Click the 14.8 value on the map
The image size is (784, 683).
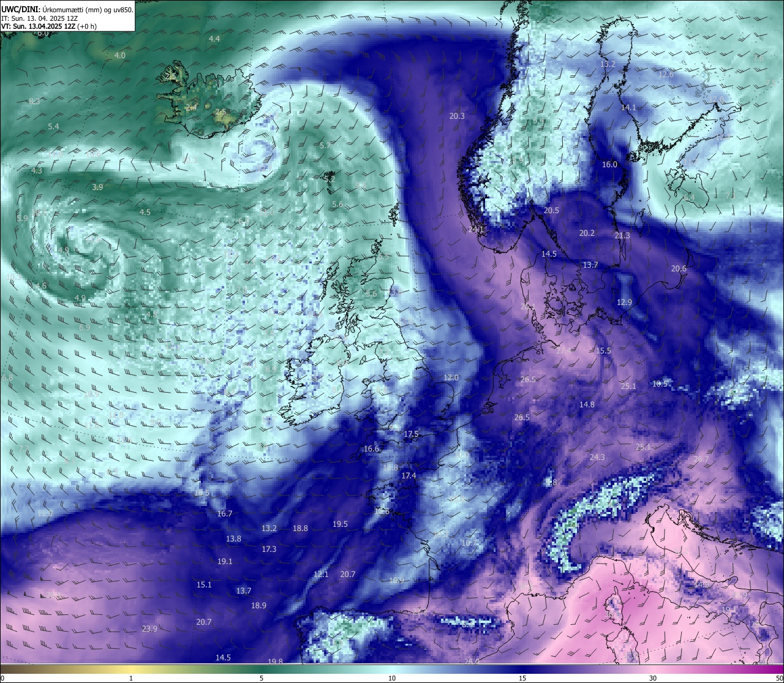tap(587, 404)
